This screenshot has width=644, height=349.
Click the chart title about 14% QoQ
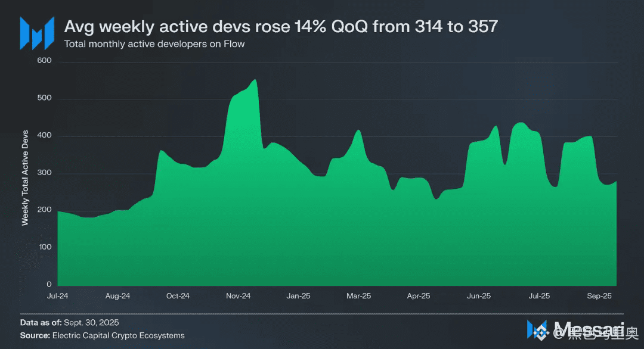(281, 27)
